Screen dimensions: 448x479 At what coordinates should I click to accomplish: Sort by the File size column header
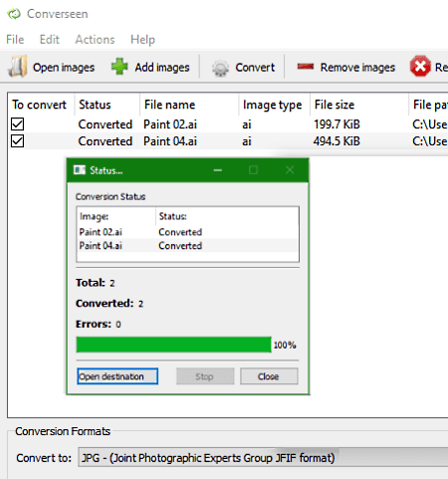coord(359,105)
